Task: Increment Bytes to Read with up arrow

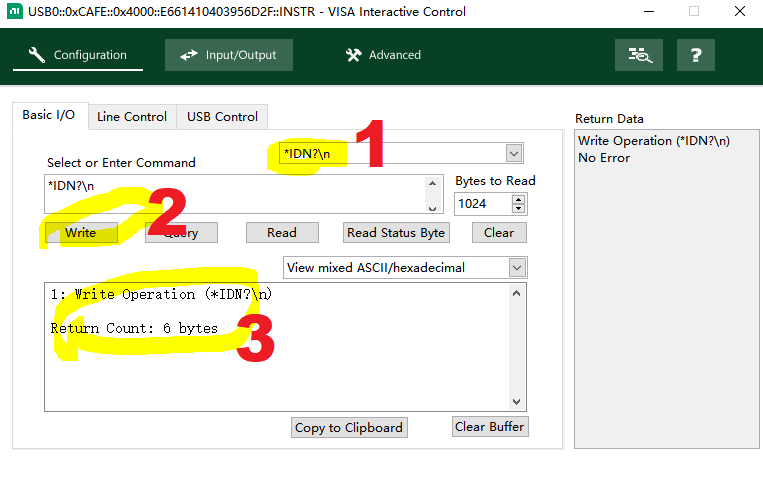Action: [519, 199]
